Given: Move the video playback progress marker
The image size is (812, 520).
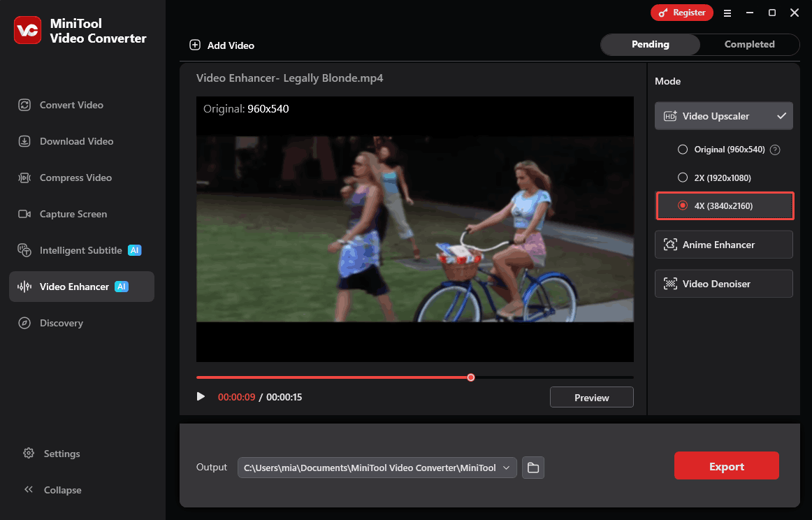Looking at the screenshot, I should 470,377.
